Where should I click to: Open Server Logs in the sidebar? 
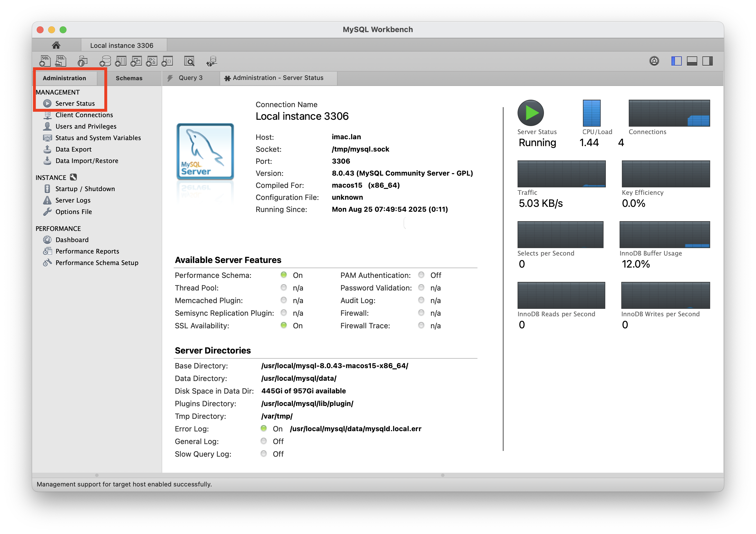point(73,201)
